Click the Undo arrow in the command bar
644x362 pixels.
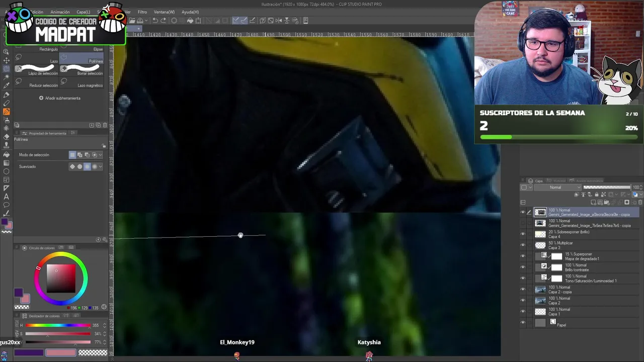point(155,21)
